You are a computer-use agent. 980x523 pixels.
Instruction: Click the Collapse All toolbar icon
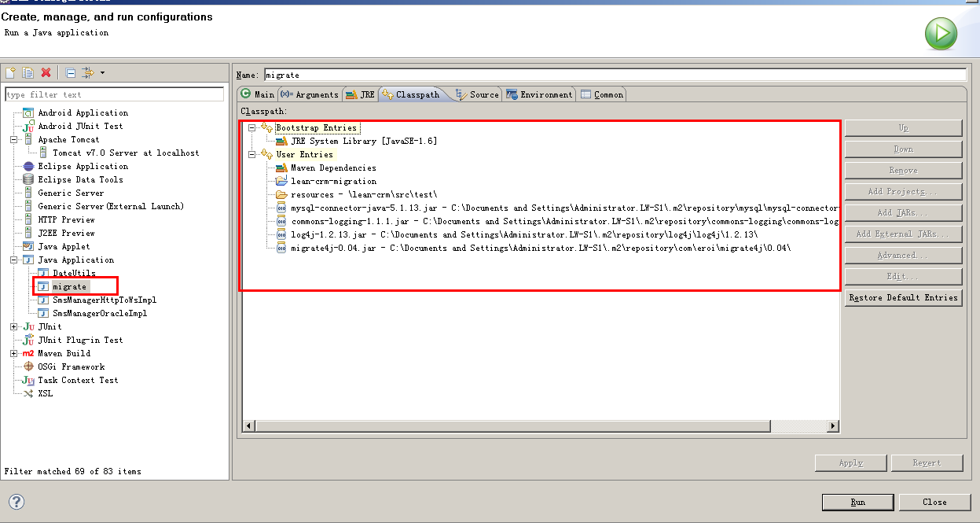click(x=70, y=73)
